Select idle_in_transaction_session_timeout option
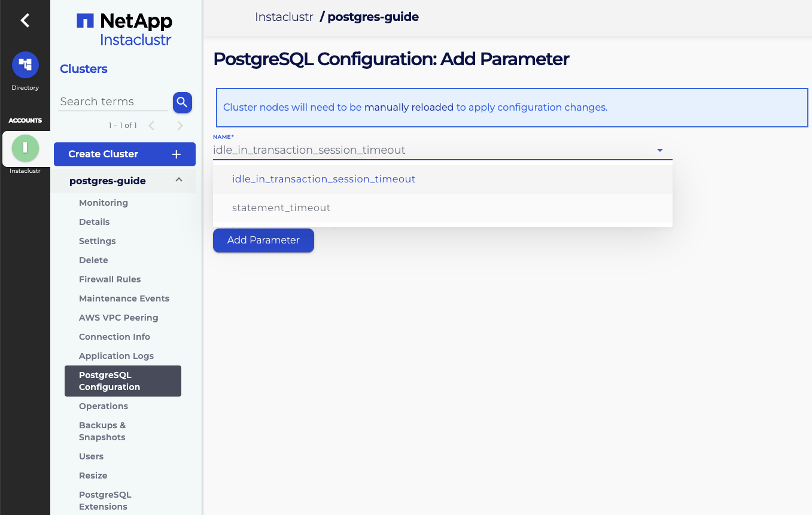812x515 pixels. click(x=323, y=179)
